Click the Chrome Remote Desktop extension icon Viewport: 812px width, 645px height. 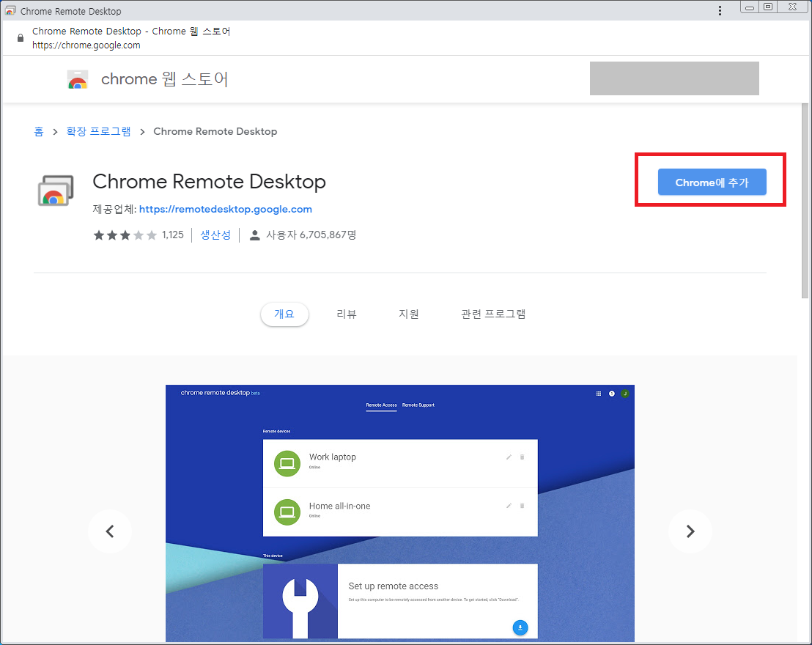[x=56, y=191]
